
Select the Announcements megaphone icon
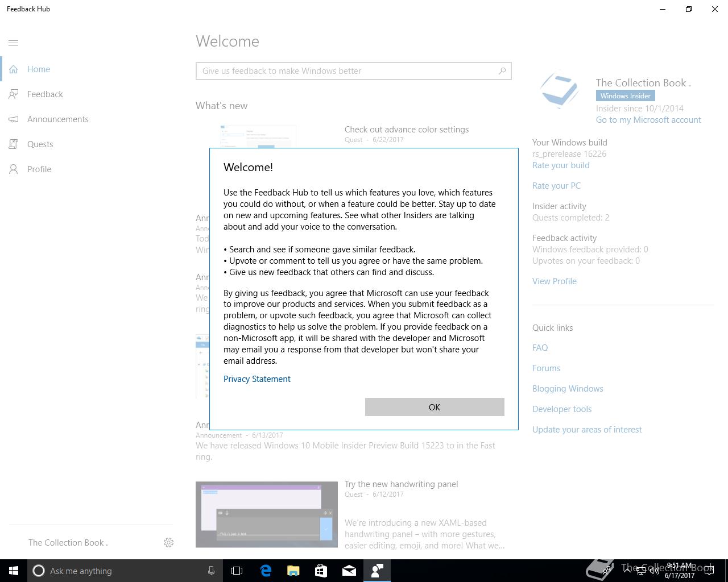(x=14, y=119)
